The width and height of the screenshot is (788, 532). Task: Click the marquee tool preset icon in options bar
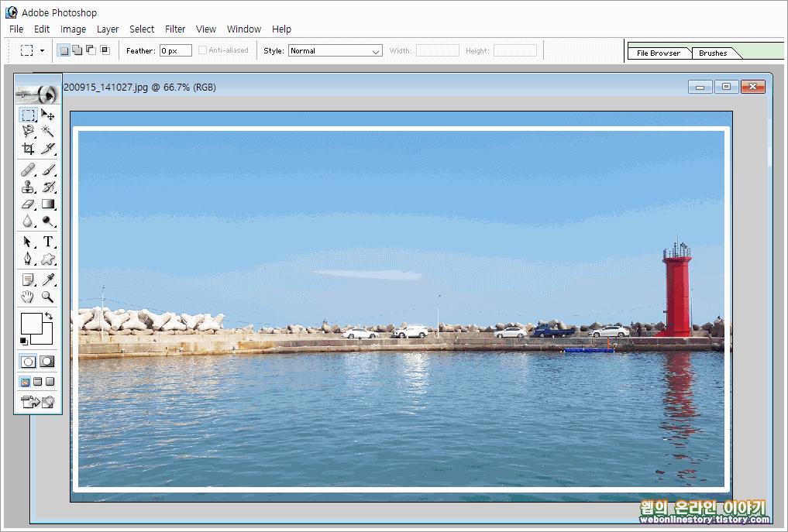pos(26,51)
